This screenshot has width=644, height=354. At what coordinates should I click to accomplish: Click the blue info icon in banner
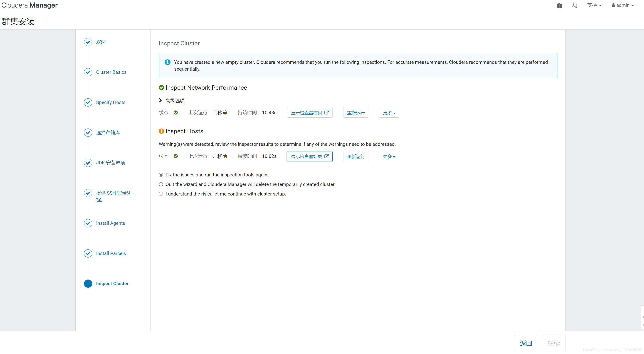coord(168,62)
